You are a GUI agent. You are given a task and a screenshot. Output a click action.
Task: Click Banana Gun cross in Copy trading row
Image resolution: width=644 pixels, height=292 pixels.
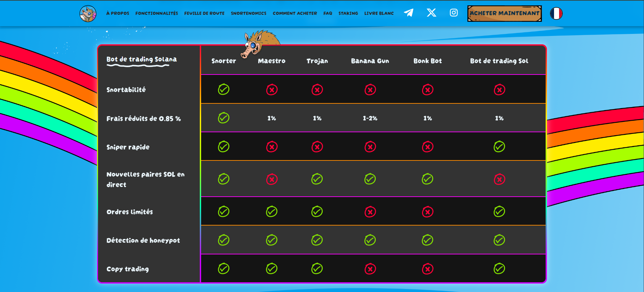point(370,269)
